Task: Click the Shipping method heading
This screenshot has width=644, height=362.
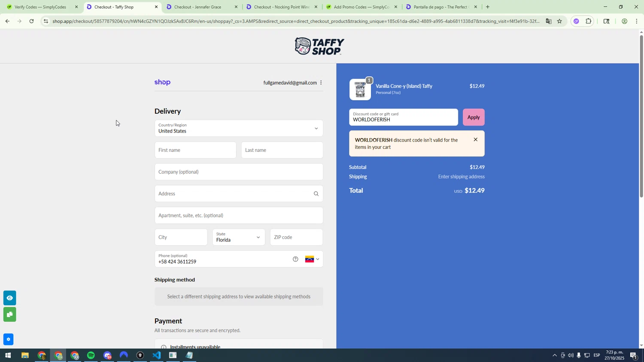Action: pyautogui.click(x=175, y=280)
